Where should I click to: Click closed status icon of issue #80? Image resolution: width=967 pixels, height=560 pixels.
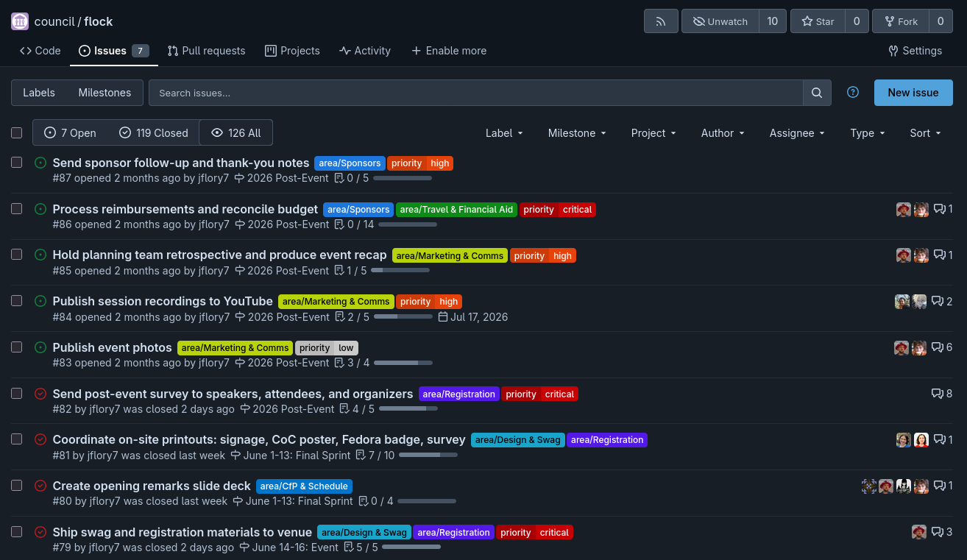[40, 486]
